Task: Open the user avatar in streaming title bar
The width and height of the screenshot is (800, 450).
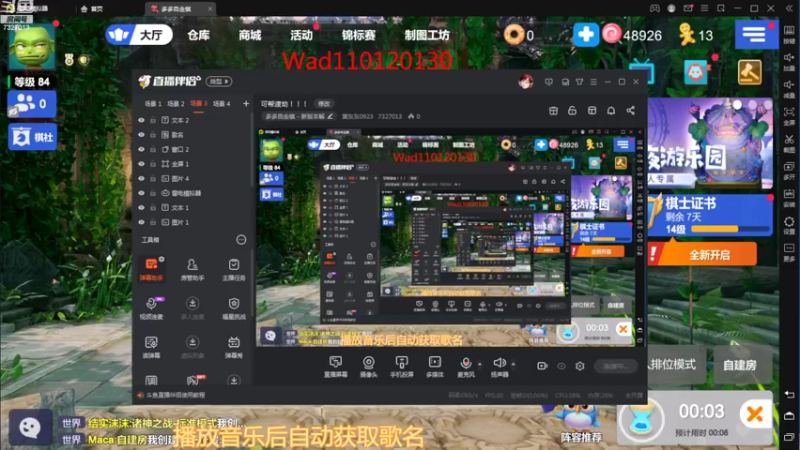Action: point(526,82)
